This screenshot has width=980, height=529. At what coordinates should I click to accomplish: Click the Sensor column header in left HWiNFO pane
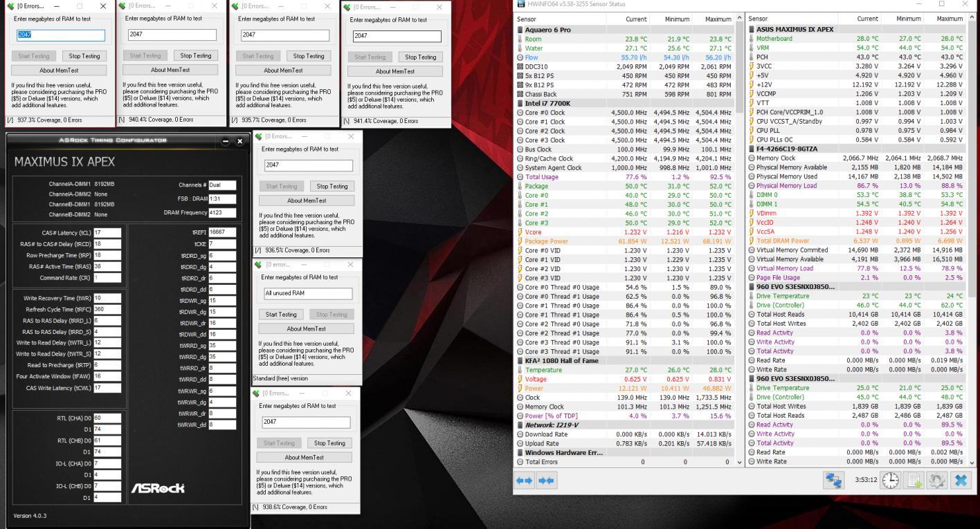tap(559, 19)
